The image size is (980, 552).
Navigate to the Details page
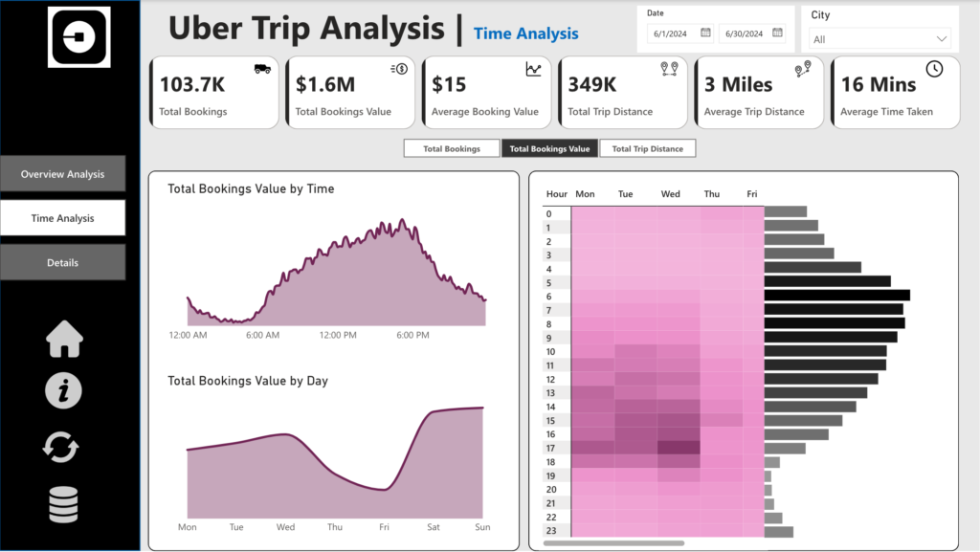click(x=63, y=262)
